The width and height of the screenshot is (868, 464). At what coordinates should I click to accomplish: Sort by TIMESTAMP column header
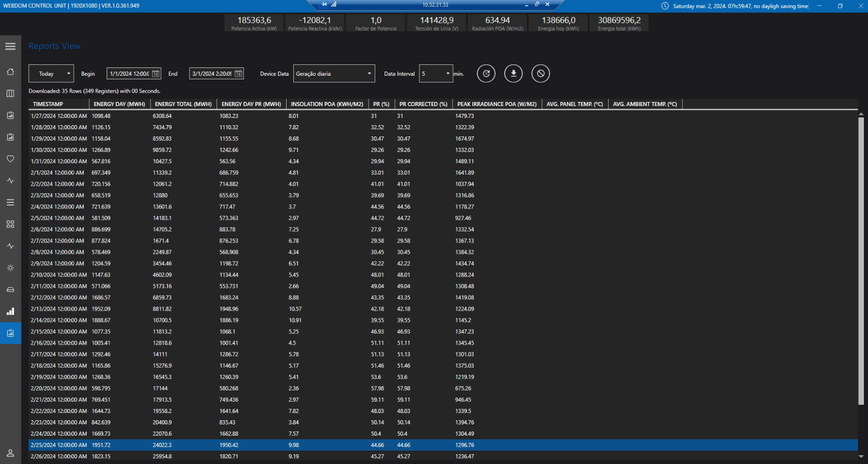59,104
